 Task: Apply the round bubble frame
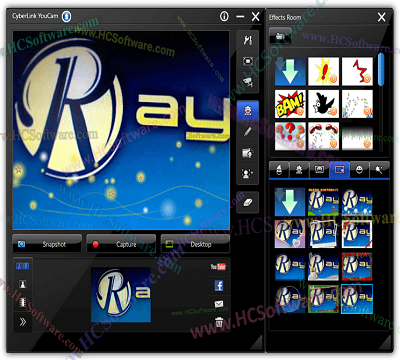coord(290,299)
